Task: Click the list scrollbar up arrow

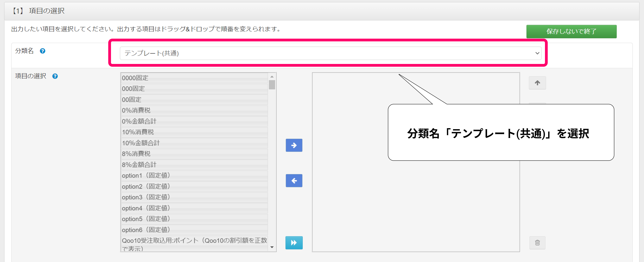Action: tap(272, 77)
